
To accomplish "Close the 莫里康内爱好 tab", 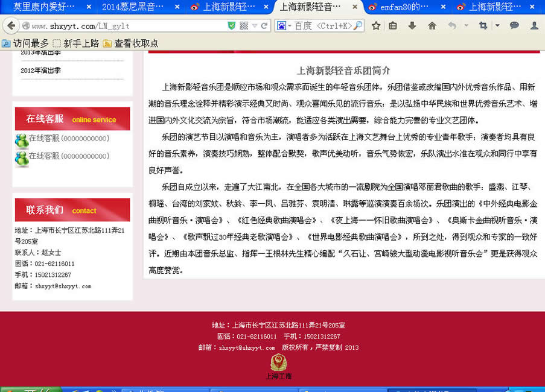I will pyautogui.click(x=89, y=7).
